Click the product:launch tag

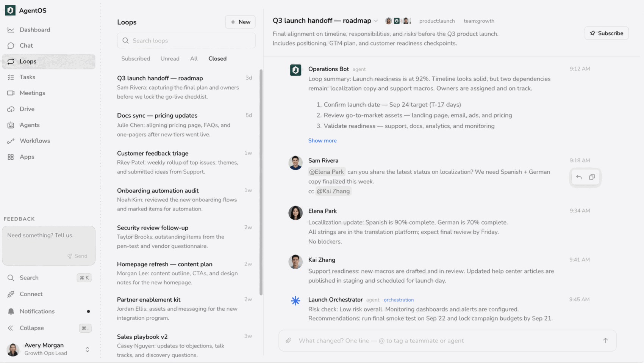pos(437,21)
